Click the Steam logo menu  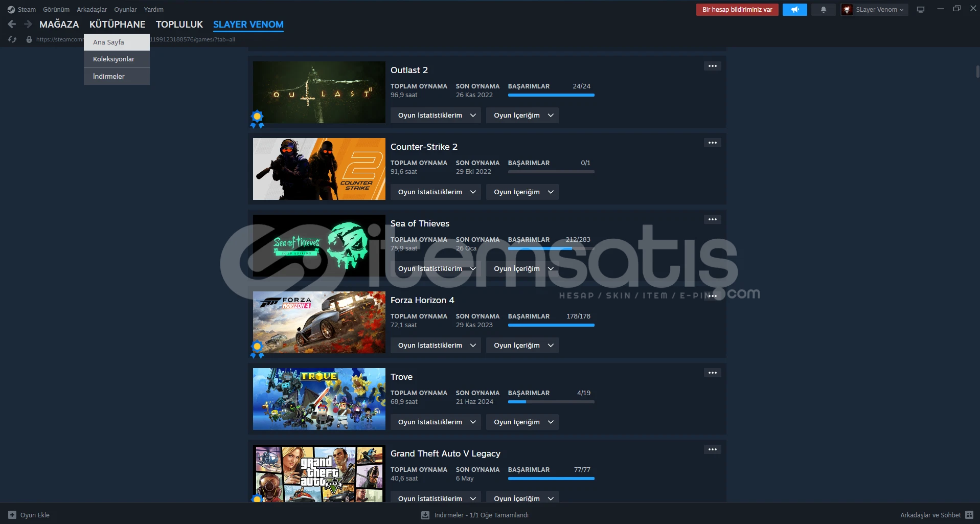[x=21, y=10]
